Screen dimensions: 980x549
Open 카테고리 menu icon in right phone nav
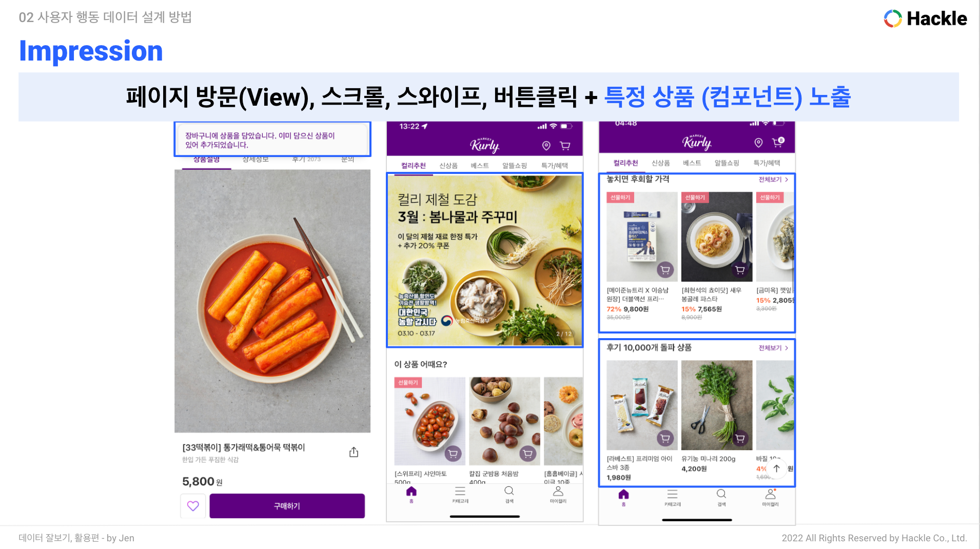672,497
